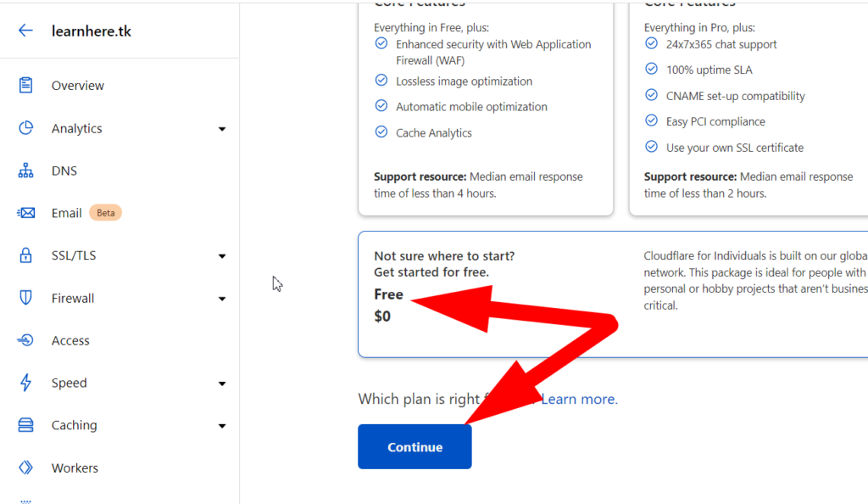
Task: Click the checkmark beside Automatic mobile optimization
Action: pyautogui.click(x=381, y=106)
